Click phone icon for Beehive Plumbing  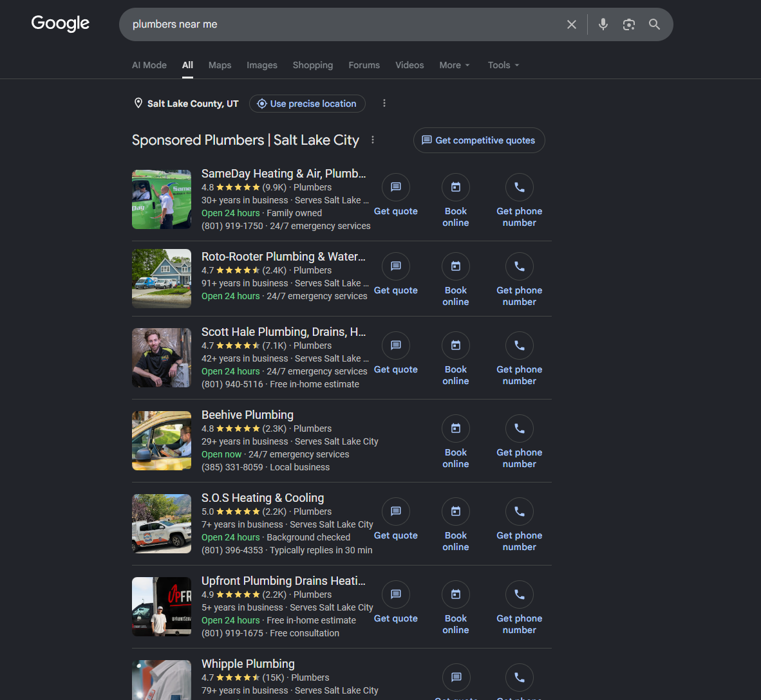520,428
